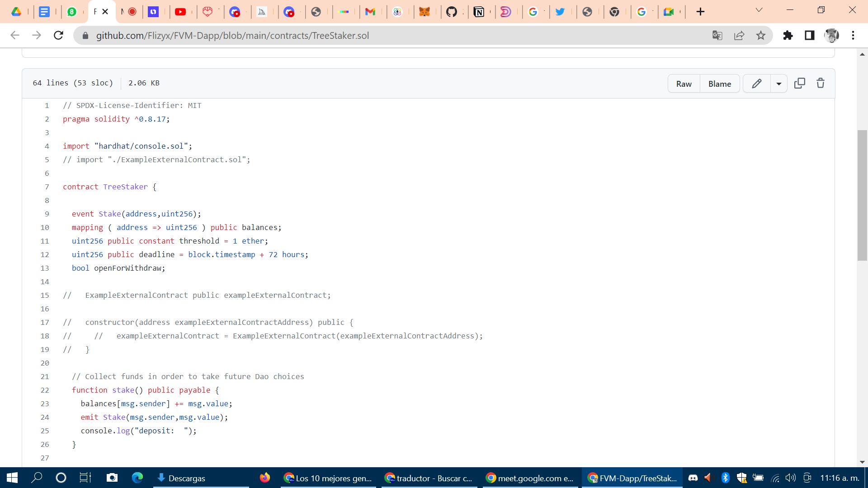The image size is (868, 488).
Task: Expand the edit options dropdown arrow
Action: pos(779,84)
